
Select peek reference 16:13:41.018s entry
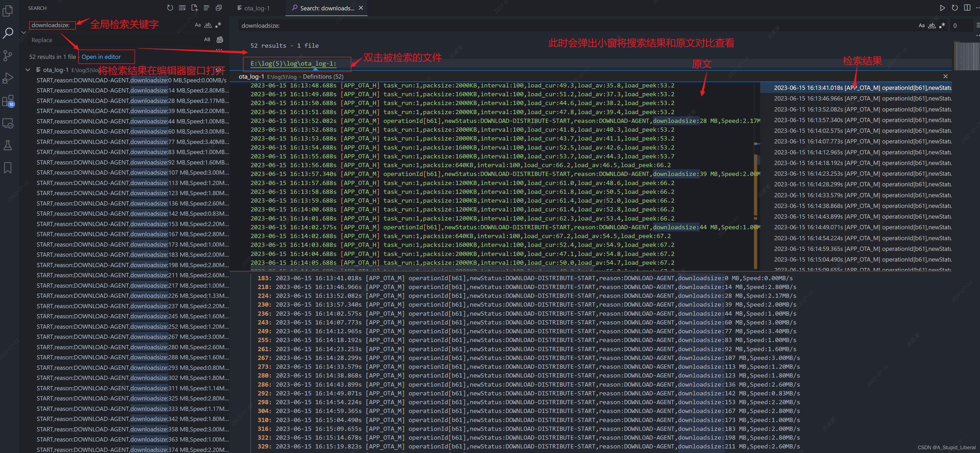(856, 88)
